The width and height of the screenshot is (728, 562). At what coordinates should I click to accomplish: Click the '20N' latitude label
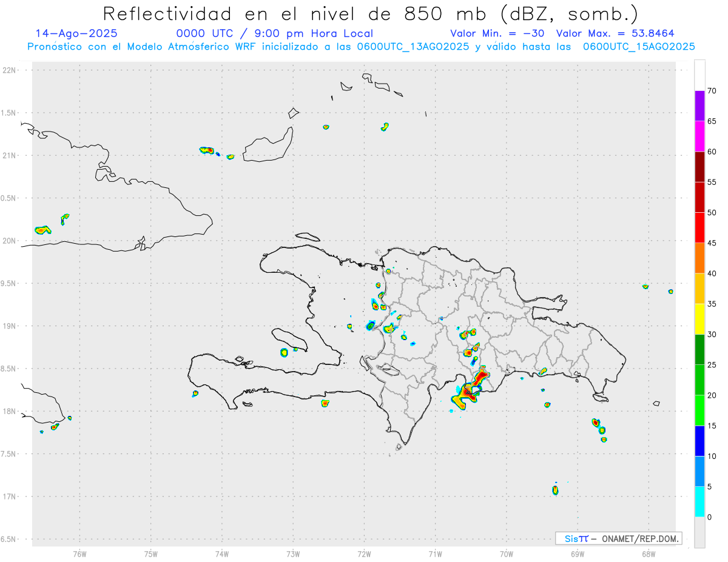coord(10,241)
